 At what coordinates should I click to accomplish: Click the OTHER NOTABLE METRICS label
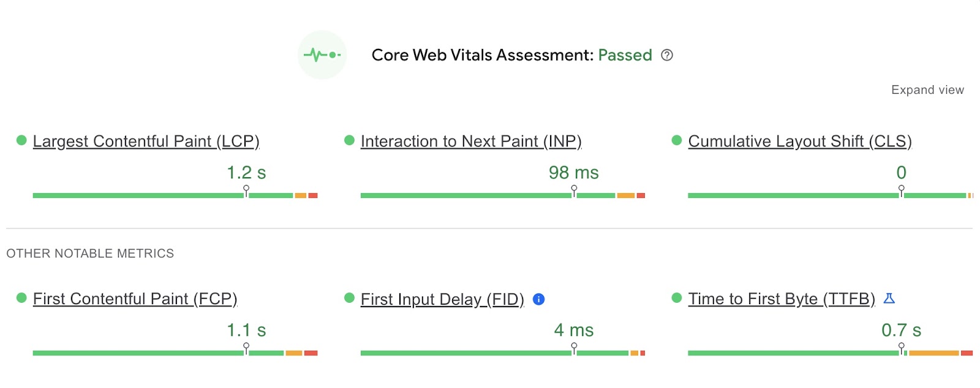click(89, 253)
